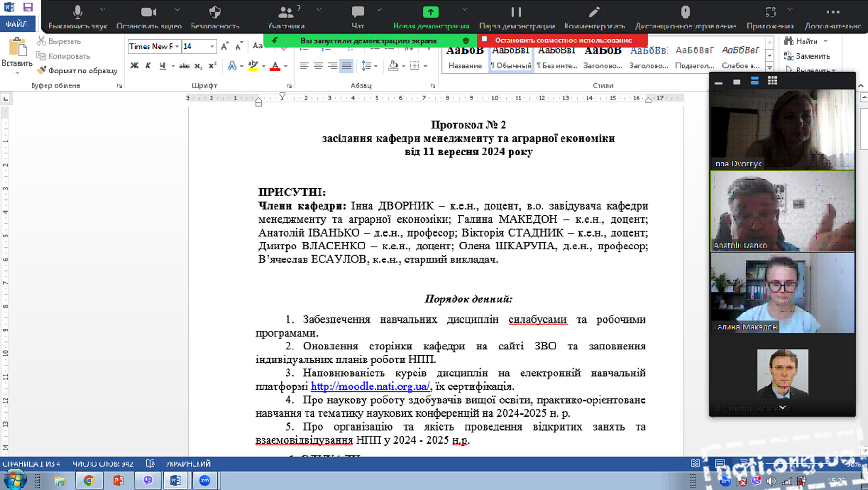This screenshot has width=868, height=490.
Task: Open Chrome from the taskbar
Action: (x=88, y=480)
